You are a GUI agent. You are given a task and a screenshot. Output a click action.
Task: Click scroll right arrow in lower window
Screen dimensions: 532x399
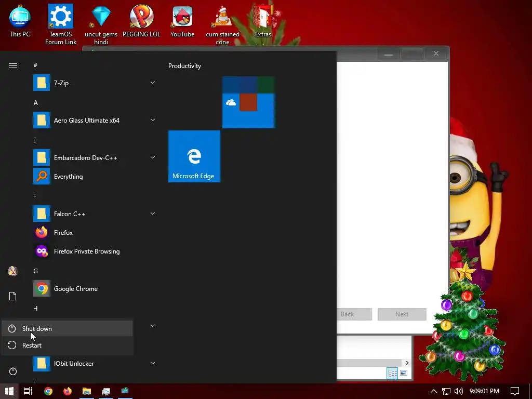click(x=407, y=363)
